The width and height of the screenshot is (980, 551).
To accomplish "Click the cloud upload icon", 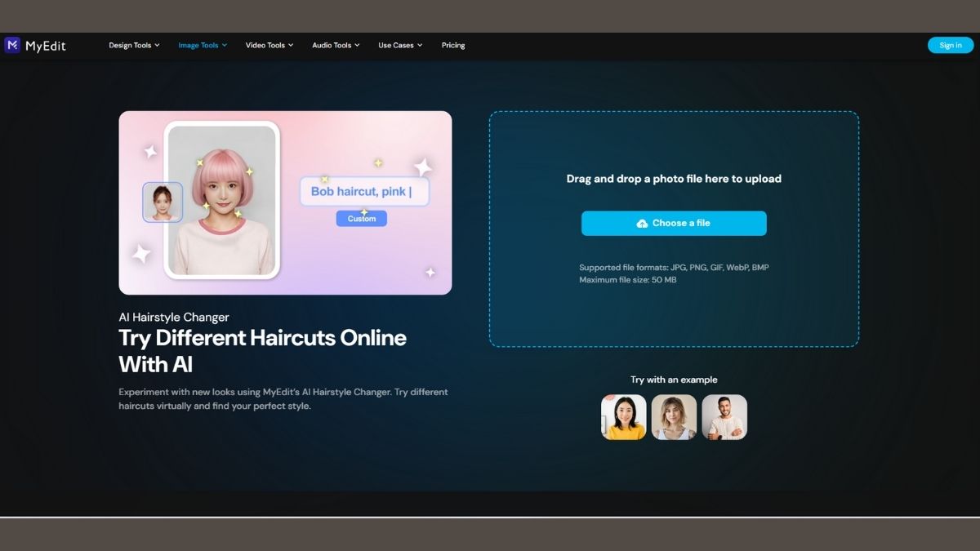I will 642,224.
